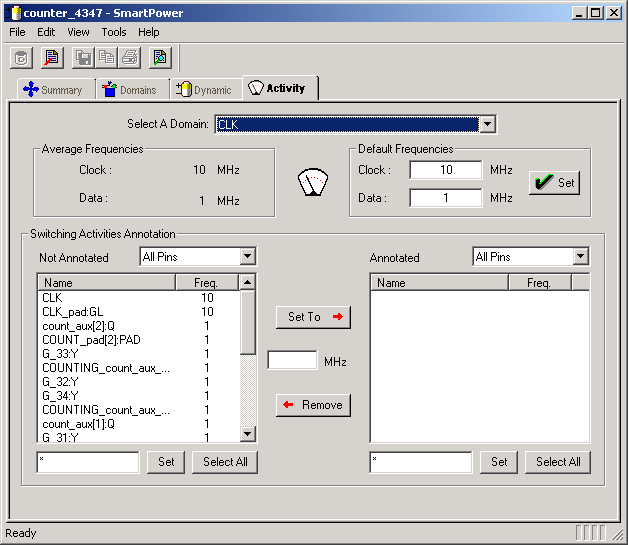Viewport: 628px width, 545px height.
Task: Select the Activity tab
Action: (280, 88)
